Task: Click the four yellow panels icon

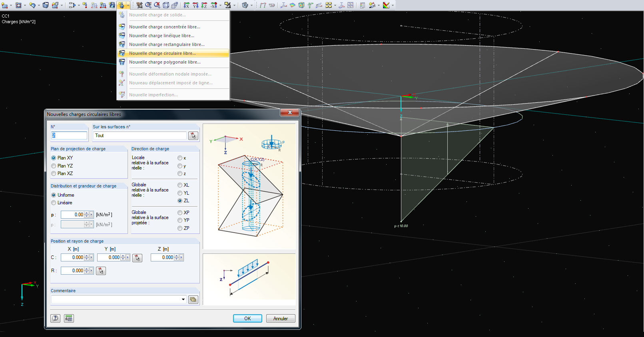Action: coord(329,5)
